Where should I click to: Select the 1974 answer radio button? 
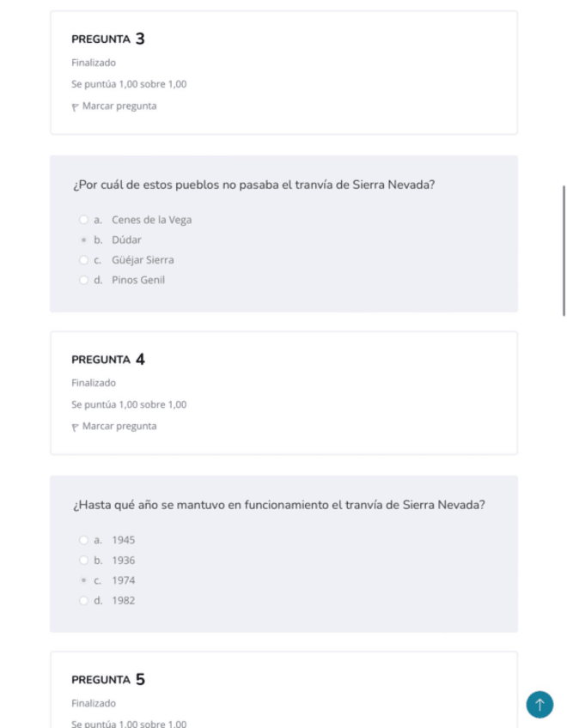pos(83,580)
